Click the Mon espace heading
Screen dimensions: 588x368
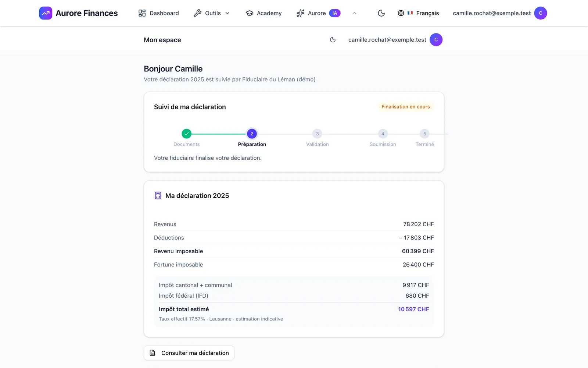pos(162,40)
